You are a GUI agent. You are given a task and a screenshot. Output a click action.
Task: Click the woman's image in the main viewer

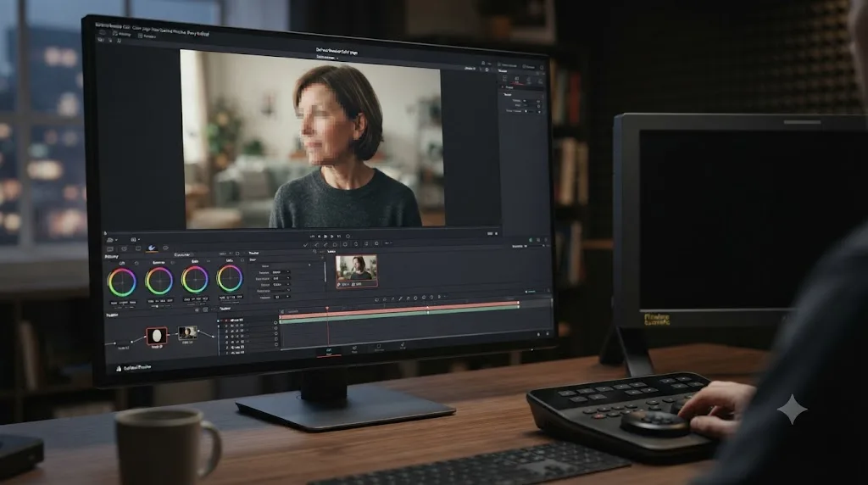(313, 140)
